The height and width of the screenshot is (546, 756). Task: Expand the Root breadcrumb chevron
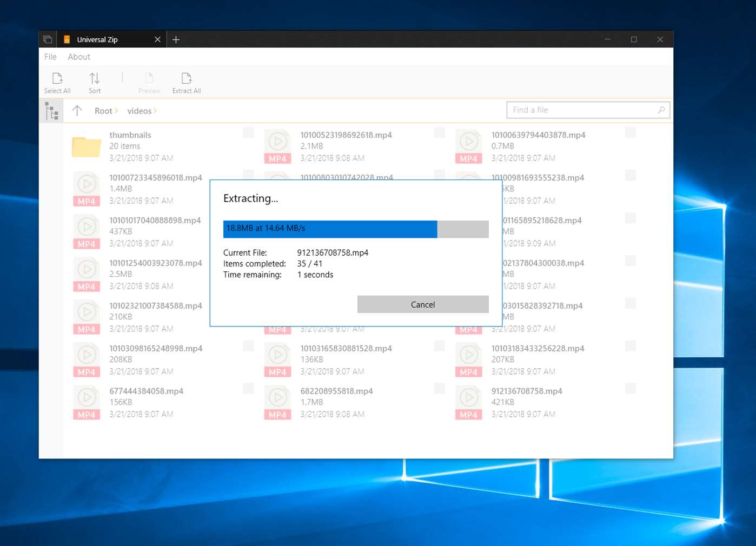[116, 111]
